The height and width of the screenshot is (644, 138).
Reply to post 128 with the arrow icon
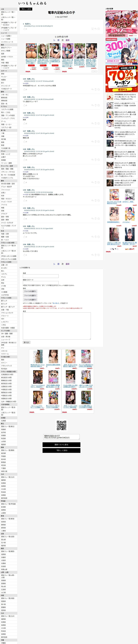92,160
